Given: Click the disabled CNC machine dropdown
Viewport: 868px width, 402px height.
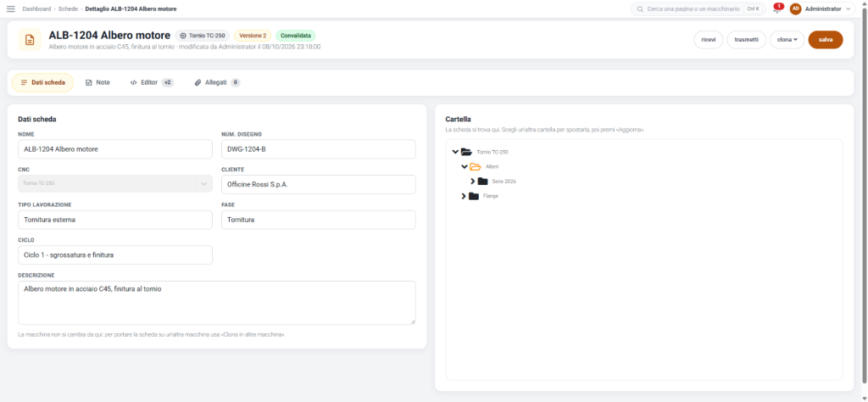Looking at the screenshot, I should click(115, 183).
